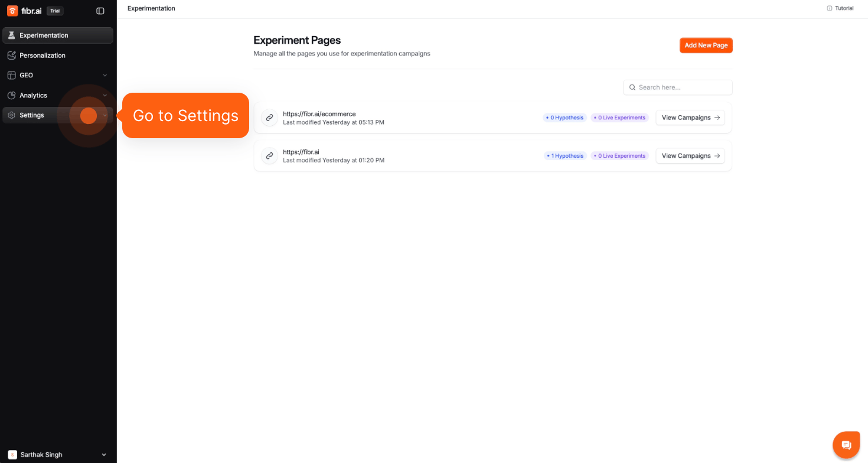The height and width of the screenshot is (463, 868).
Task: Expand the GEO section chevron
Action: [x=105, y=76]
